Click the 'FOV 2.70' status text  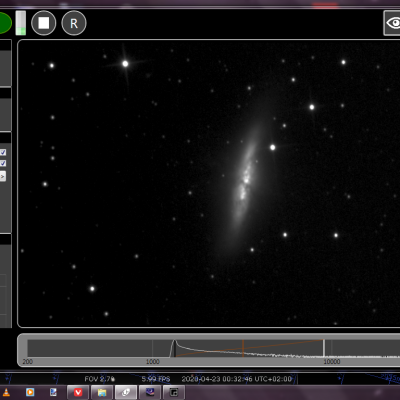(x=100, y=379)
